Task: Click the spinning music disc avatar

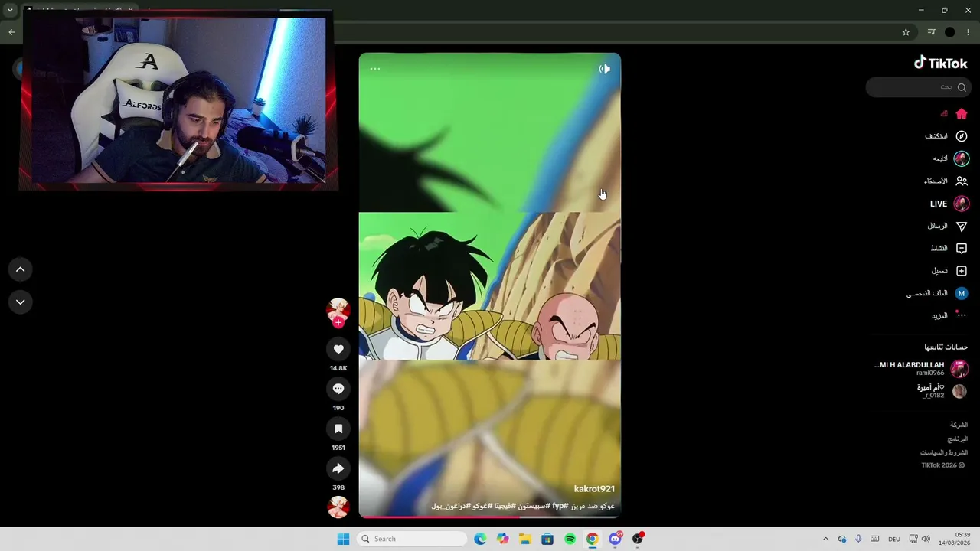Action: (338, 507)
